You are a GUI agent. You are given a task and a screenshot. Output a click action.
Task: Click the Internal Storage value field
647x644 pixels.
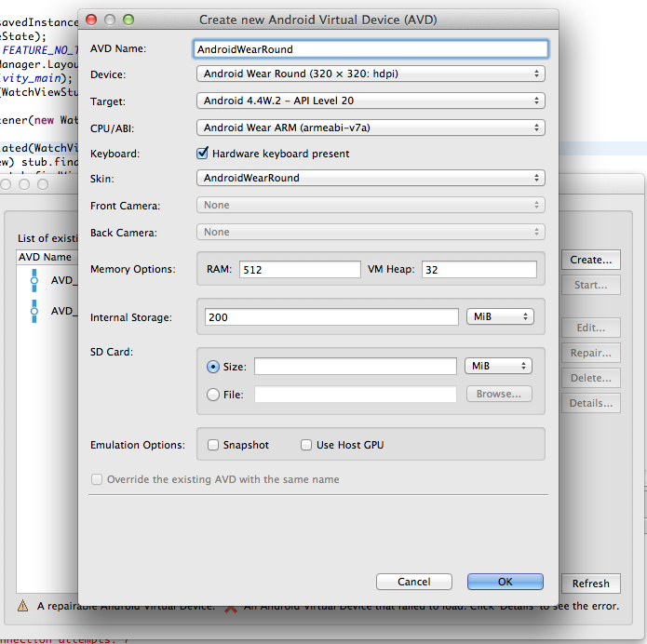[x=331, y=316]
